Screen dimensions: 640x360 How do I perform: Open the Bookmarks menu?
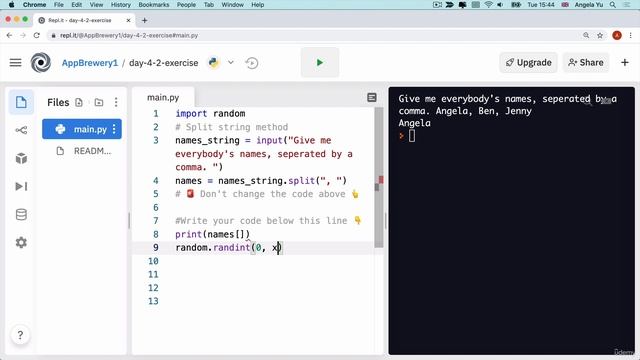coord(153,5)
